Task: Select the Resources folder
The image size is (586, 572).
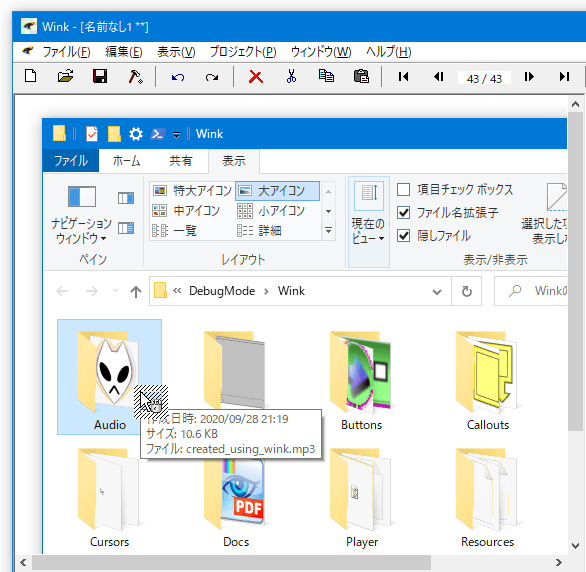Action: [488, 497]
